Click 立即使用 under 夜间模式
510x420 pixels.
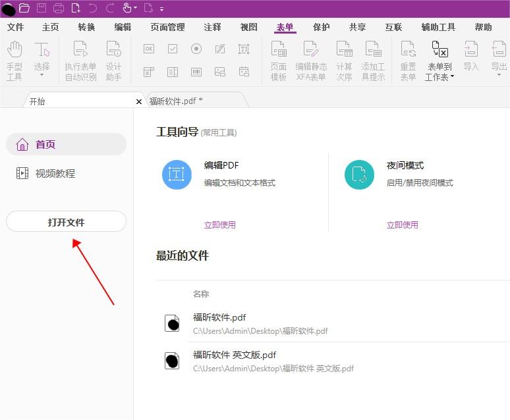(x=402, y=224)
